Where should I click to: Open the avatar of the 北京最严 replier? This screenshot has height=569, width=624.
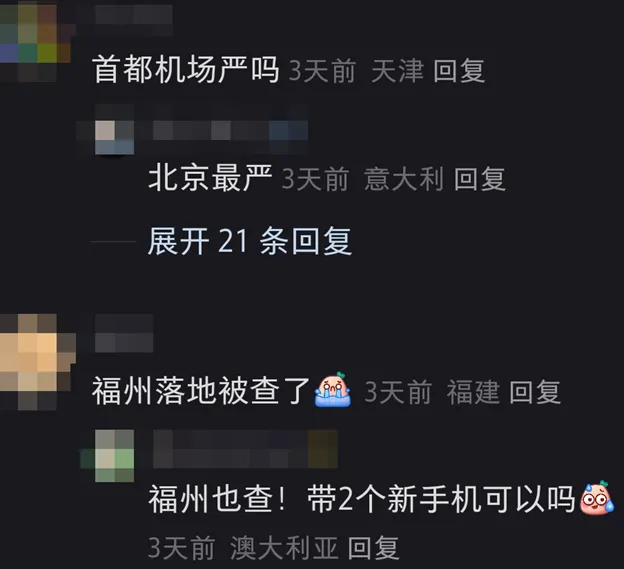115,133
